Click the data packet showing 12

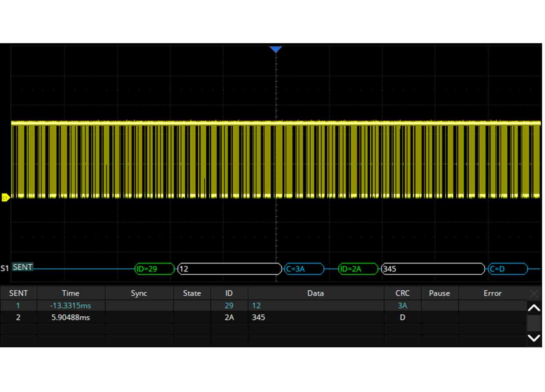tap(229, 269)
